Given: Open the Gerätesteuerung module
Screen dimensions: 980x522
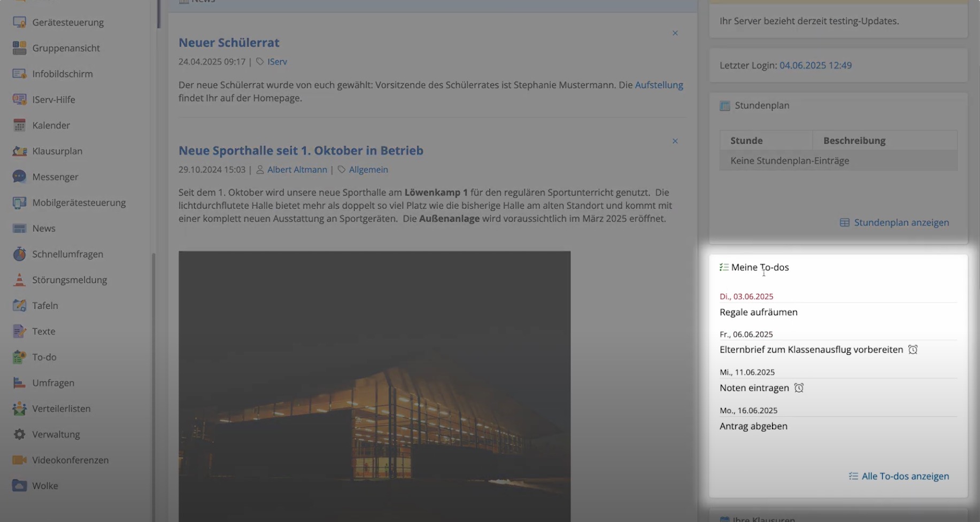Looking at the screenshot, I should click(68, 22).
